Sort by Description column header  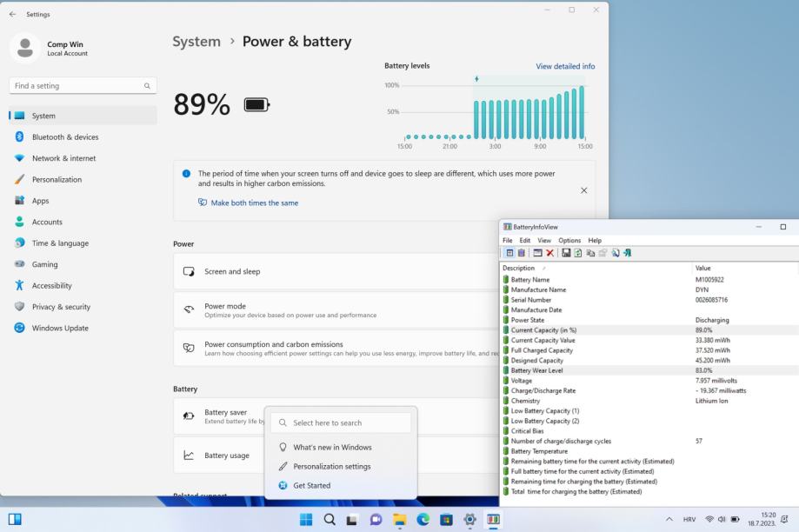click(x=596, y=268)
